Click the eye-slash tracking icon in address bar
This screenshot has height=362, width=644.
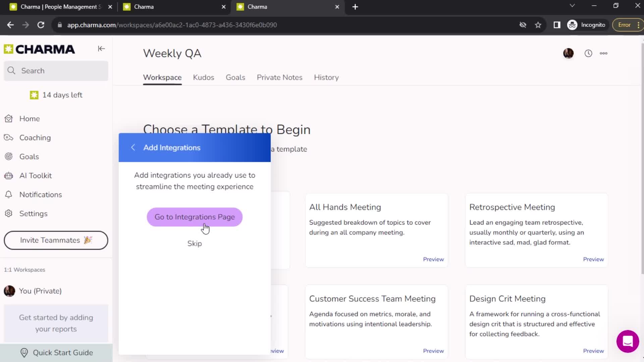(523, 25)
